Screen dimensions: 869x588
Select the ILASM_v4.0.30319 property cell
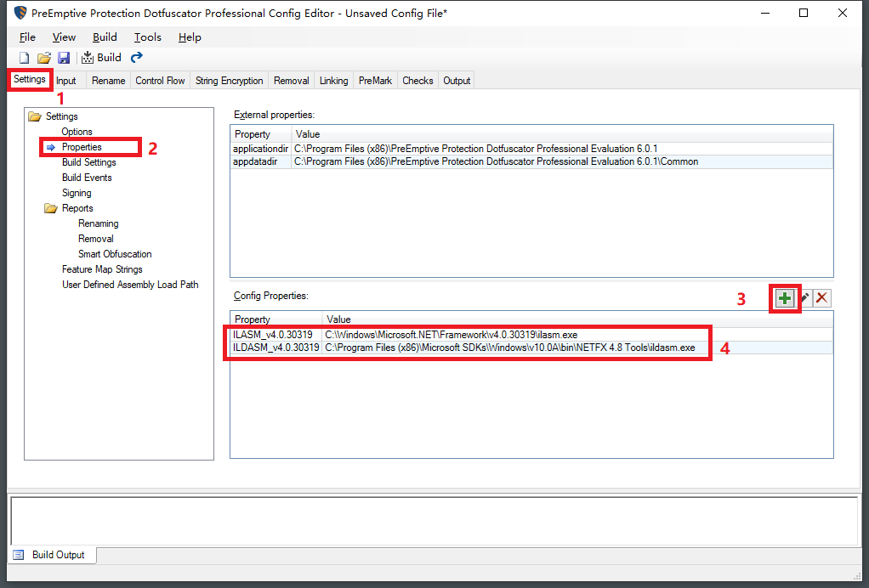pos(276,335)
